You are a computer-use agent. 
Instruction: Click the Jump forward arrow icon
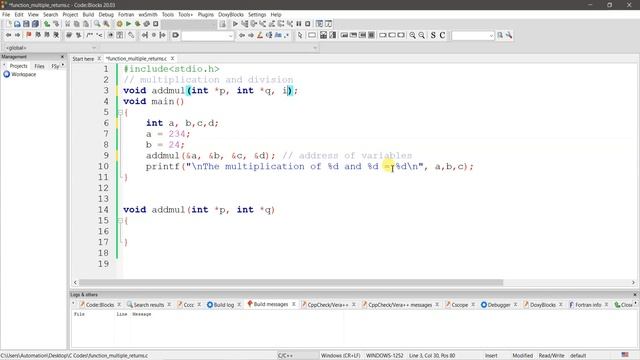17,36
